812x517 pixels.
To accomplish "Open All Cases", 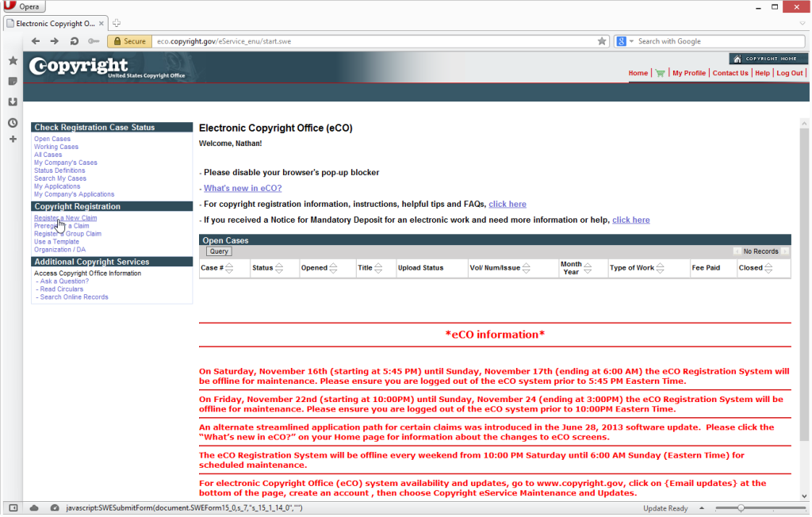I will (x=48, y=155).
